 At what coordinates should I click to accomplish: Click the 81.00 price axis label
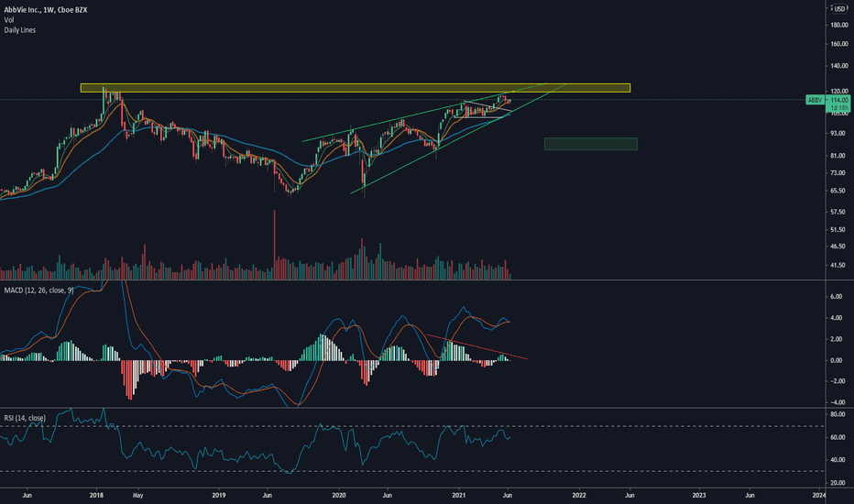pos(839,156)
